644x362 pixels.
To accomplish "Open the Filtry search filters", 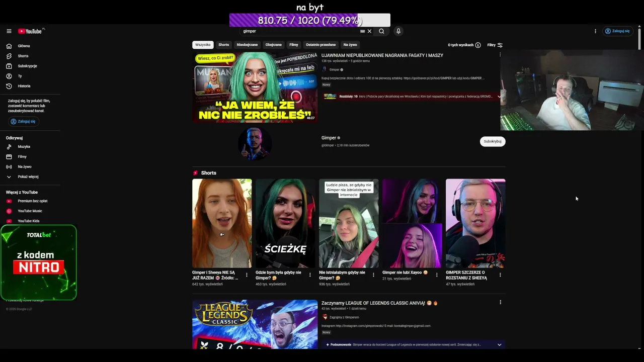I will [495, 45].
